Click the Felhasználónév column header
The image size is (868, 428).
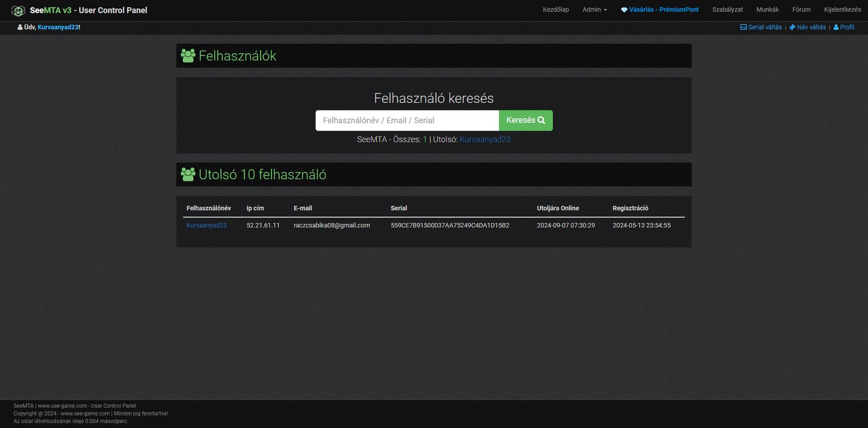[209, 208]
